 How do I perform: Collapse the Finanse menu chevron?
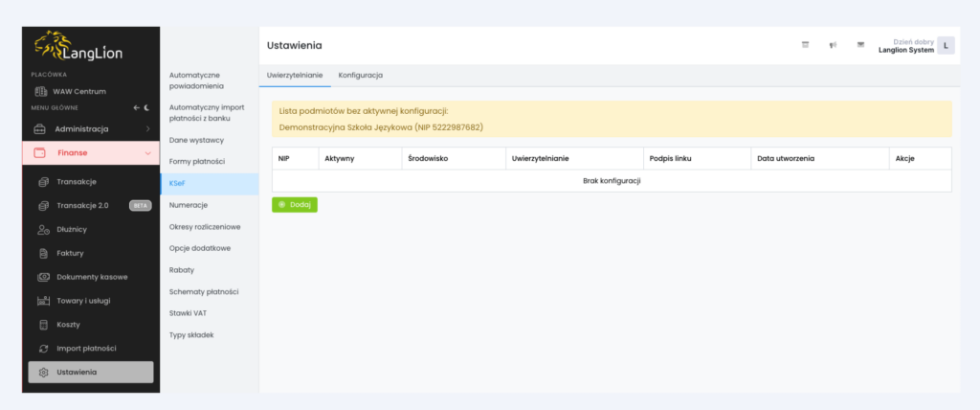pos(148,152)
